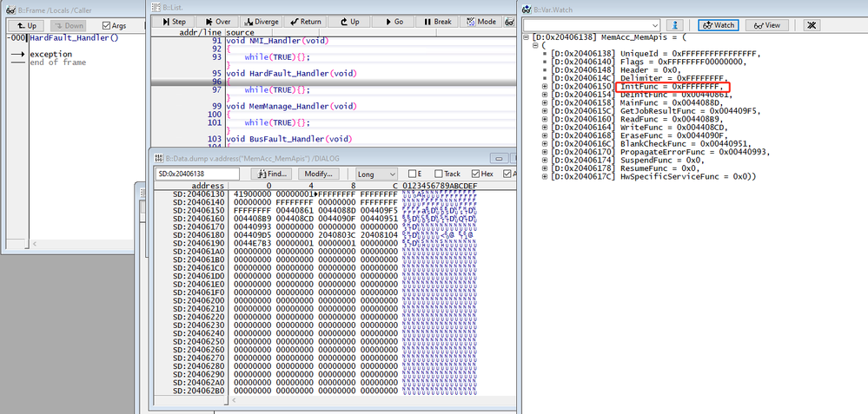Screen dimensions: 868x414
Task: Click the address field SD:0x20406138
Action: click(x=197, y=174)
